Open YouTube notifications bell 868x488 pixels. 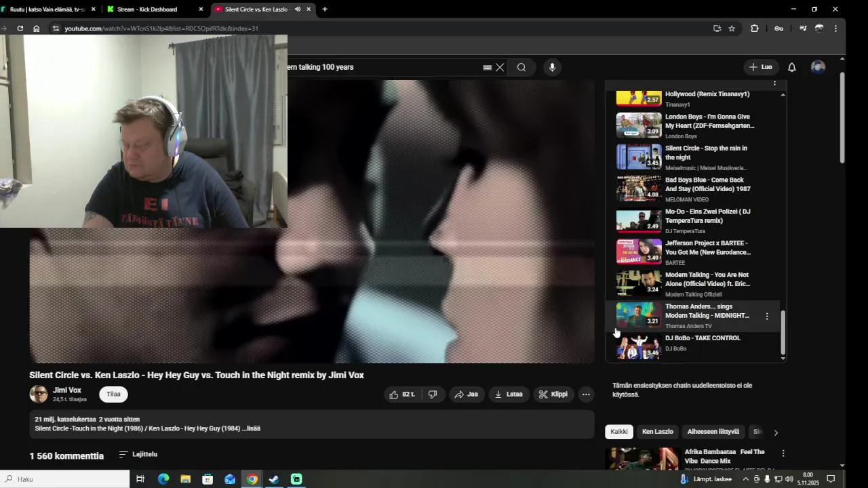click(x=791, y=67)
